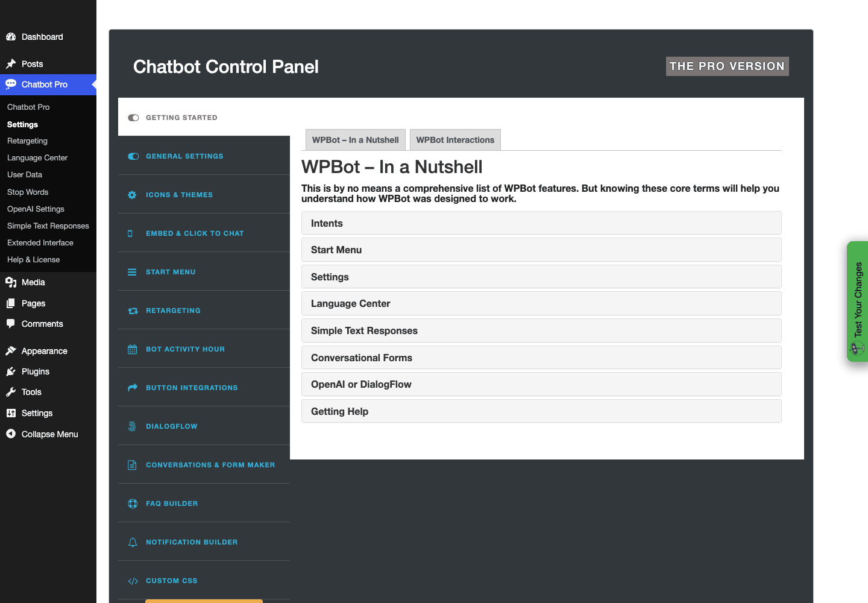Click the Collapse Menu arrow icon

point(11,434)
